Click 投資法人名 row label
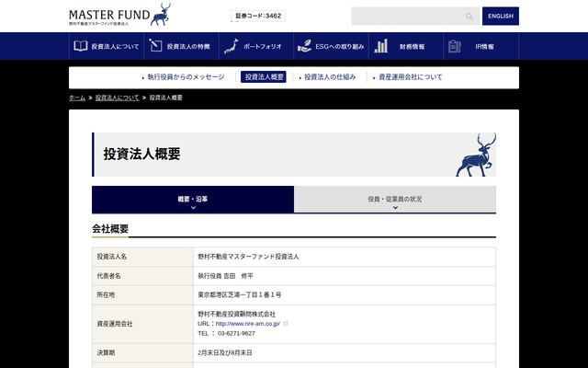This screenshot has width=588, height=368. tap(112, 257)
